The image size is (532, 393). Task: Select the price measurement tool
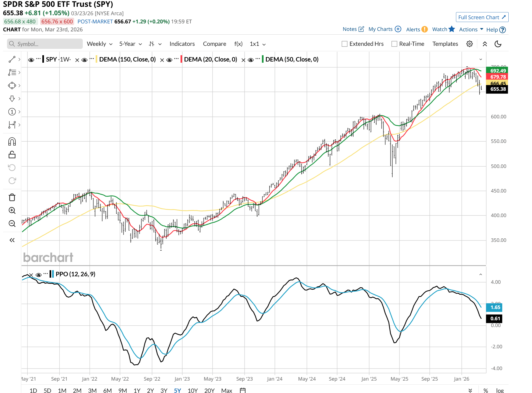point(12,125)
